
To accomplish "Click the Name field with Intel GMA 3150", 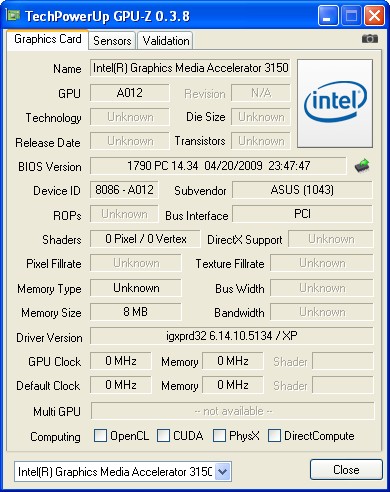I will point(190,68).
